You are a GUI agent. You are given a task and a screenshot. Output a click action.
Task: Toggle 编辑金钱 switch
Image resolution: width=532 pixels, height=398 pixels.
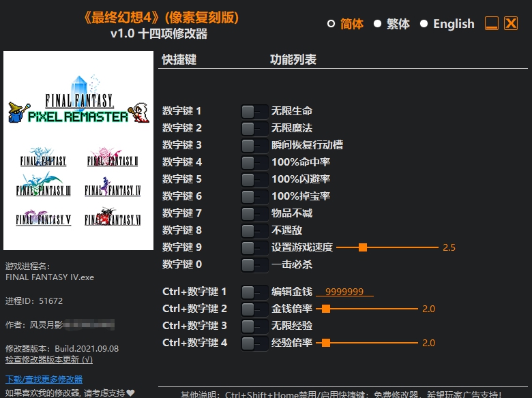pyautogui.click(x=254, y=292)
